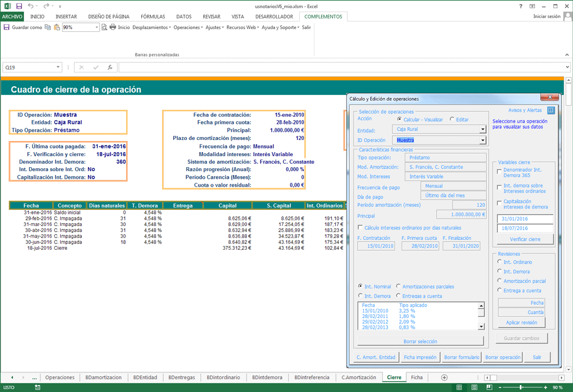This screenshot has height=392, width=573.
Task: Click the Aplicar revisión button
Action: point(521,323)
